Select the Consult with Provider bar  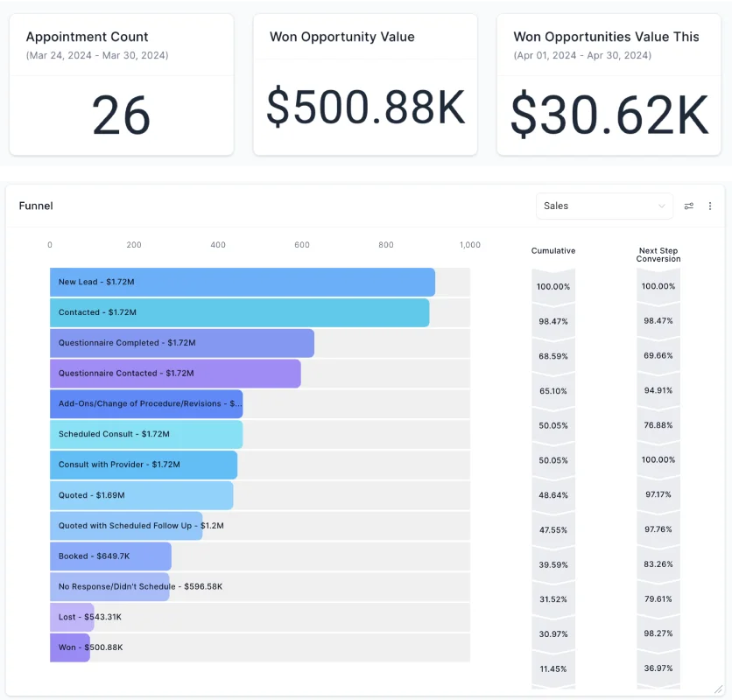(x=143, y=465)
